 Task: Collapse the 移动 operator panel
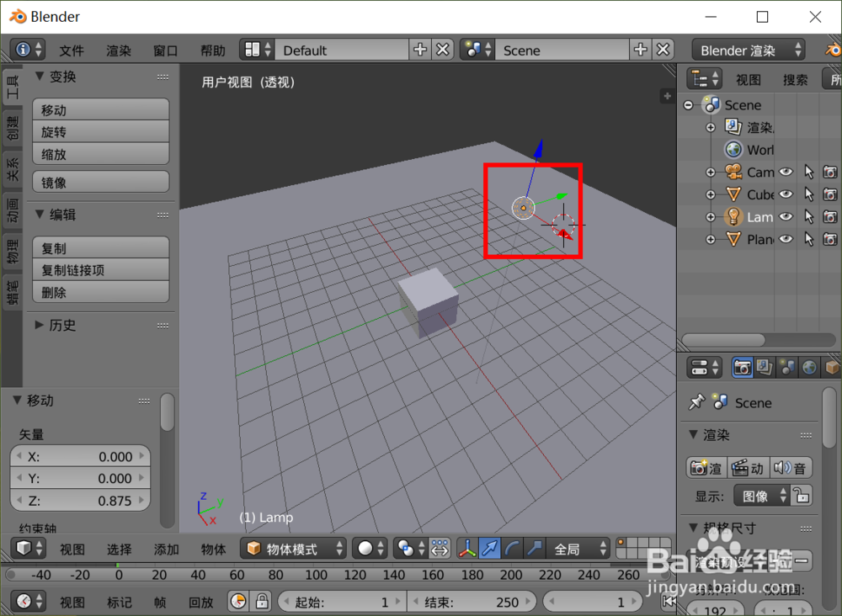click(x=17, y=401)
